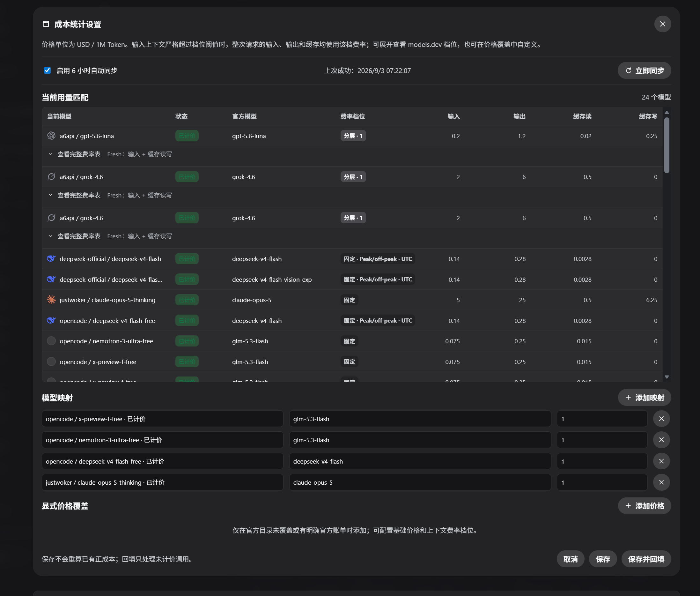Click the claude icon for justwoker / claude-opus-5-thinking

tap(51, 300)
